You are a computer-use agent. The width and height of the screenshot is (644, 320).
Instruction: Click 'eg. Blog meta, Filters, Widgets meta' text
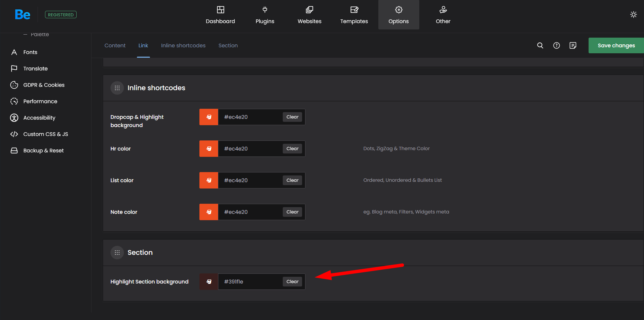tap(406, 212)
